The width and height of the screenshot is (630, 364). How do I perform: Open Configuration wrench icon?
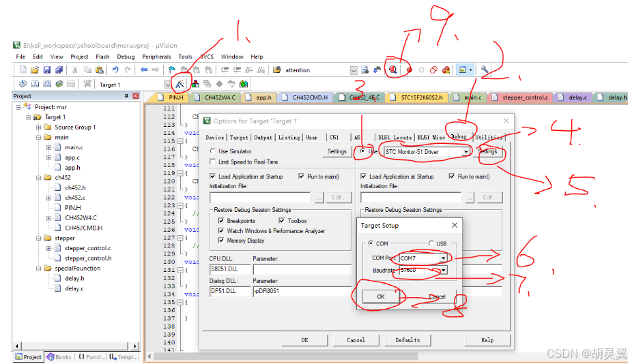[x=485, y=70]
